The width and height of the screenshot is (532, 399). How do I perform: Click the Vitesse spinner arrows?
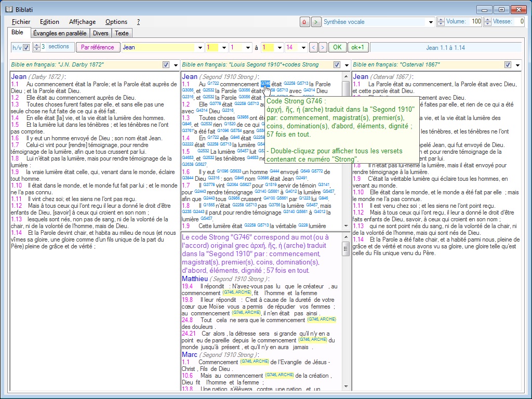[487, 22]
